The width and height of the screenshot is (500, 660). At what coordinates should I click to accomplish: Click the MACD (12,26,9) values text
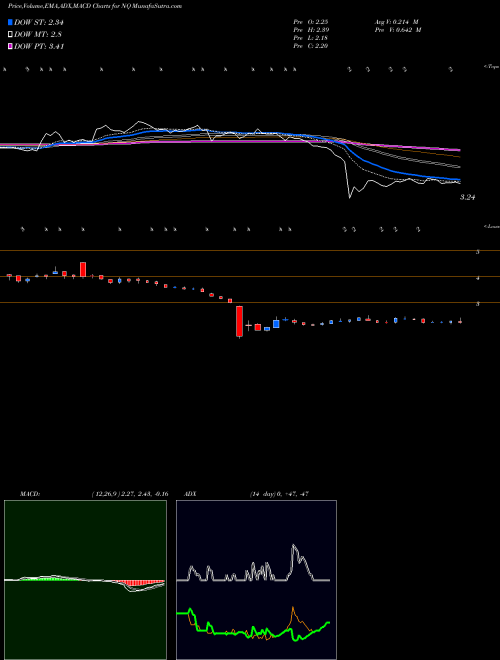click(130, 494)
